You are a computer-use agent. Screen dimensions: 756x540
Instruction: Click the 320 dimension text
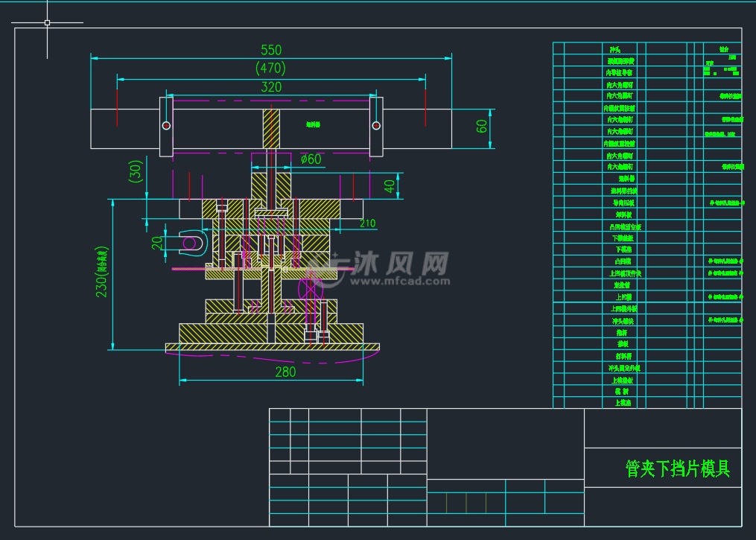click(x=270, y=86)
